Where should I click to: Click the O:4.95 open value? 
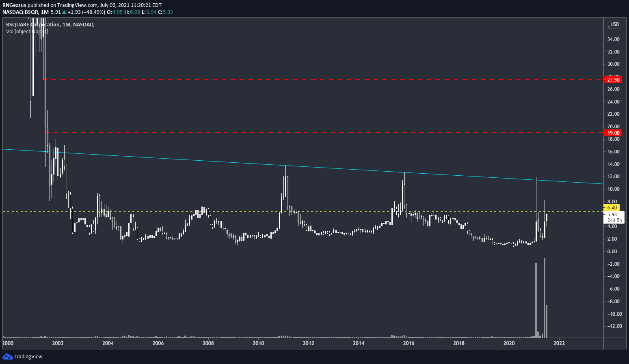pos(115,12)
